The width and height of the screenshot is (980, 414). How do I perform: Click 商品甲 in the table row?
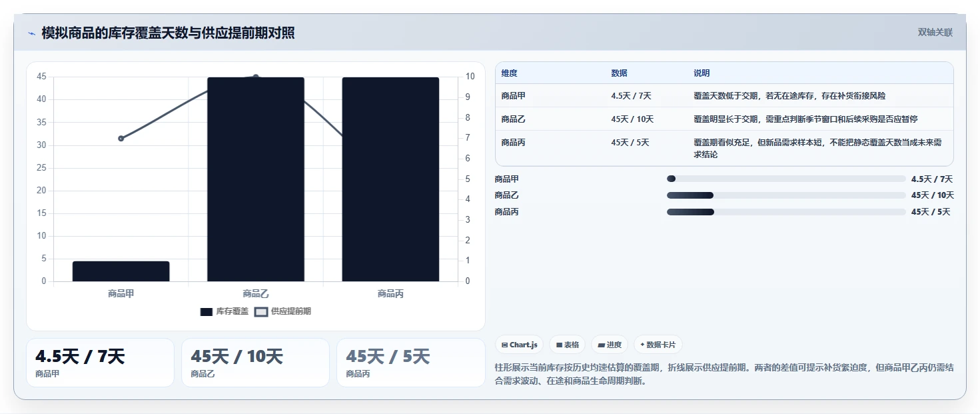pos(514,96)
